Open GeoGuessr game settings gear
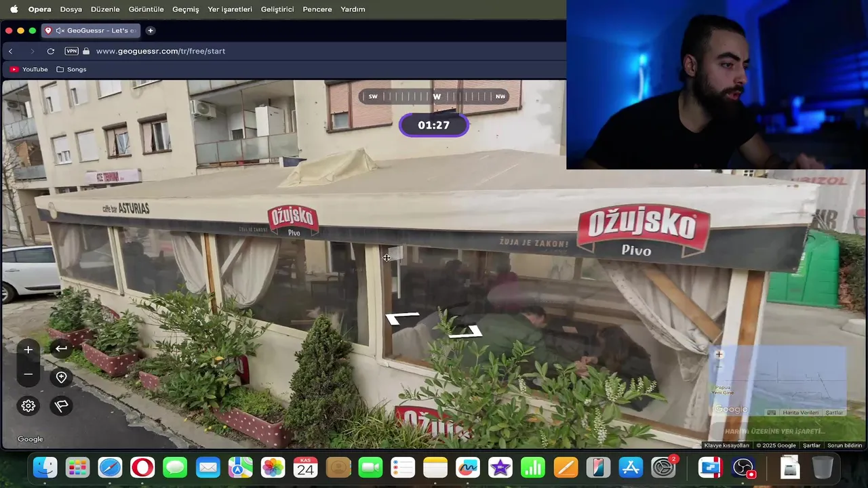 pyautogui.click(x=28, y=406)
